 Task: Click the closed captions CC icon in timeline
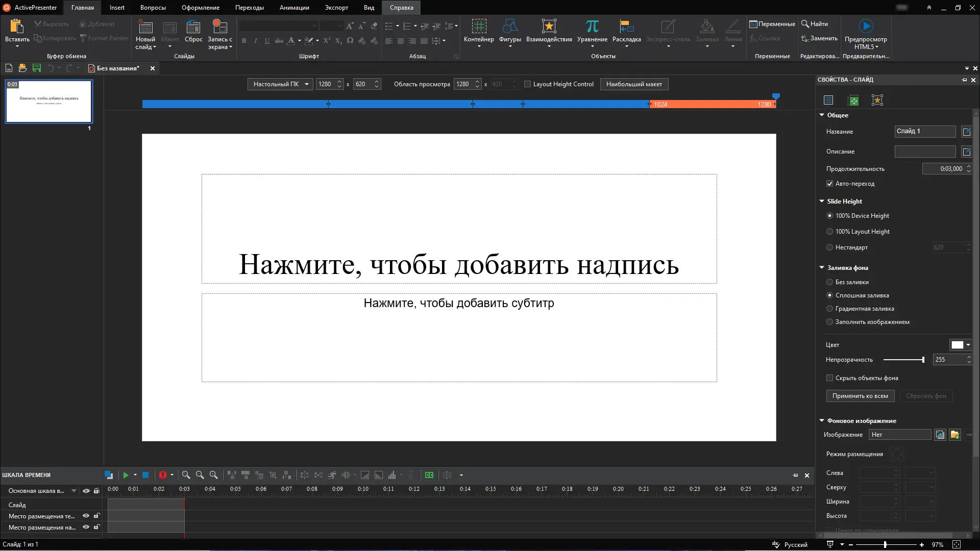pyautogui.click(x=429, y=475)
